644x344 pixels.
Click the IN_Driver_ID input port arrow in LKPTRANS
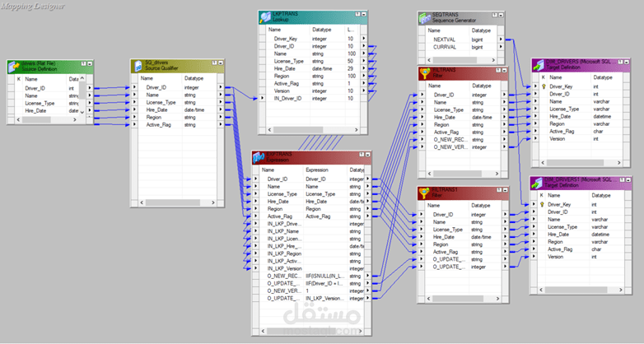click(x=263, y=99)
